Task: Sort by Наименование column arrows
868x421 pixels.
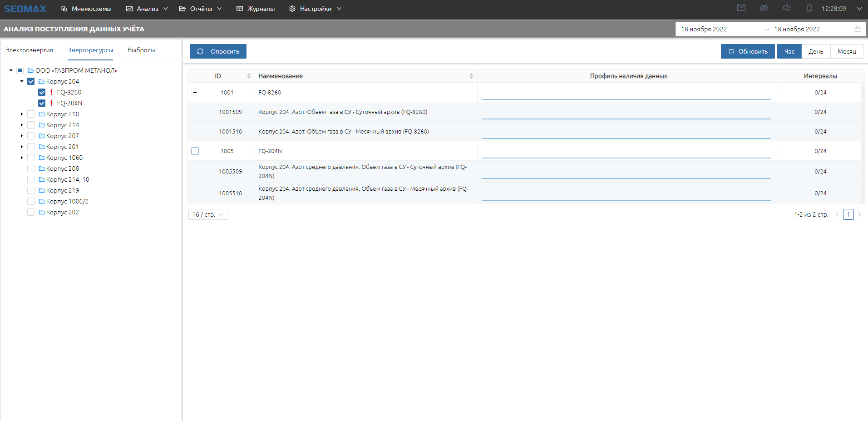Action: pos(471,76)
